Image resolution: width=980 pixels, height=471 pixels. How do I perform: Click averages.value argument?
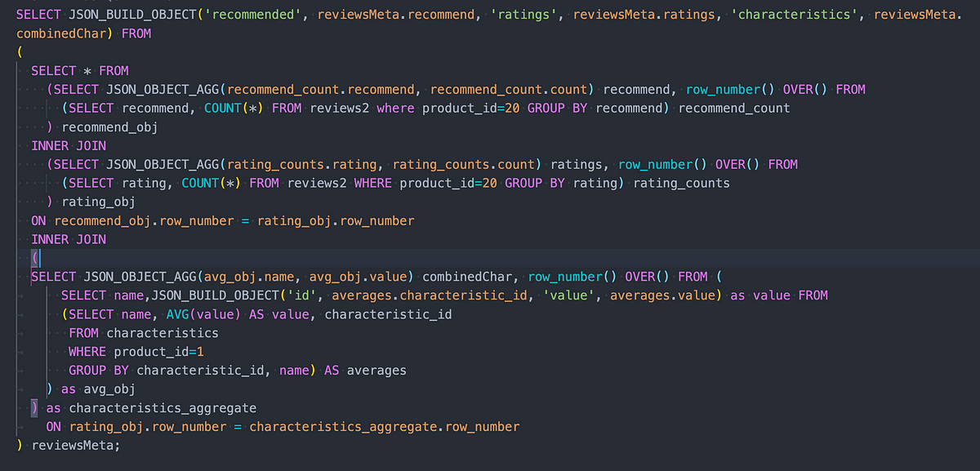pos(661,295)
